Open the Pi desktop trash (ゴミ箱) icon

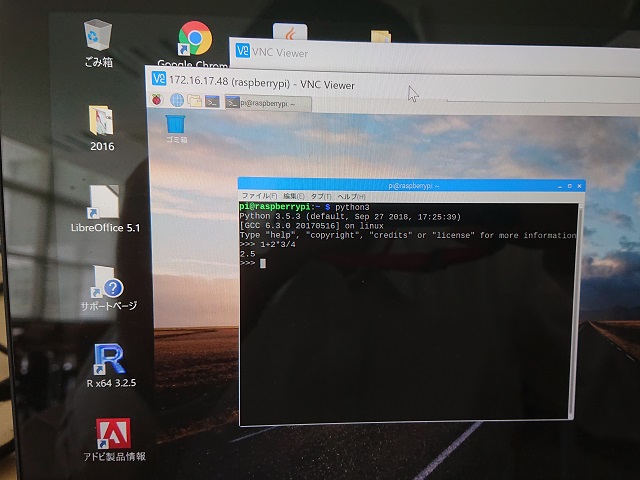pos(176,126)
